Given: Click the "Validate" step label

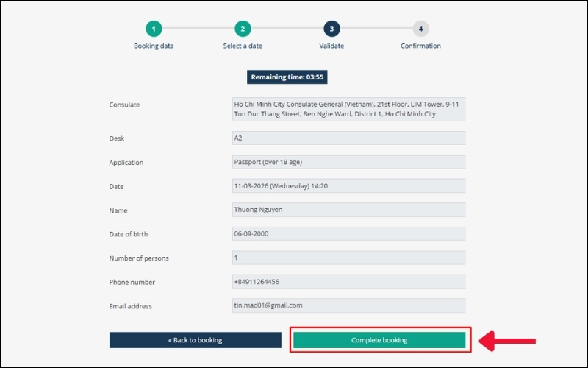Looking at the screenshot, I should [331, 46].
